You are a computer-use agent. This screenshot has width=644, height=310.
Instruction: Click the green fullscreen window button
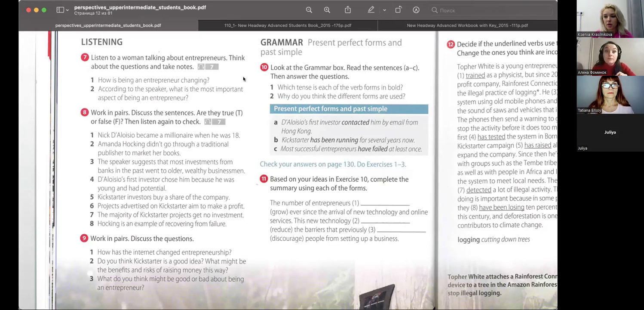[44, 10]
